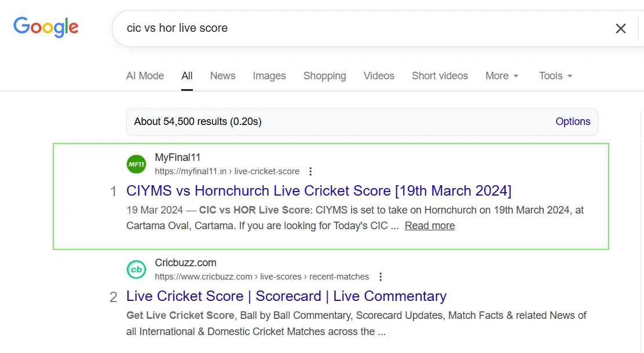The image size is (644, 353).
Task: Select the Short videos tab
Action: click(x=440, y=76)
